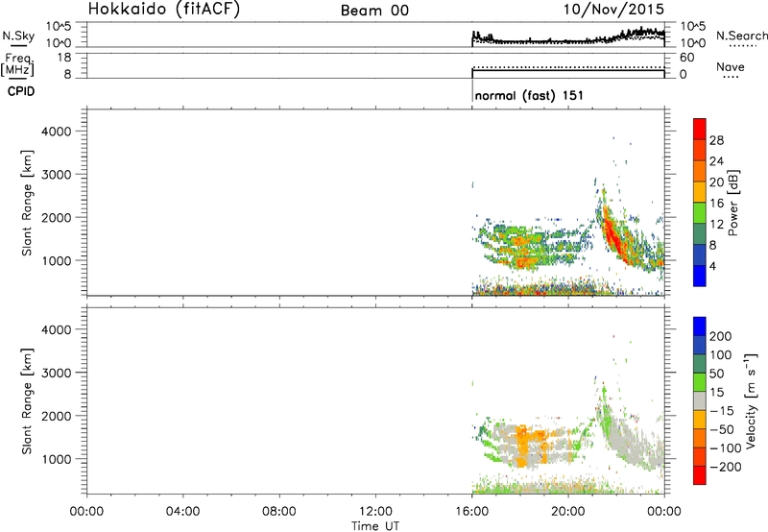Select Power colorbar dark green 8–12 segment
Image resolution: width=768 pixels, height=532 pixels.
[700, 233]
